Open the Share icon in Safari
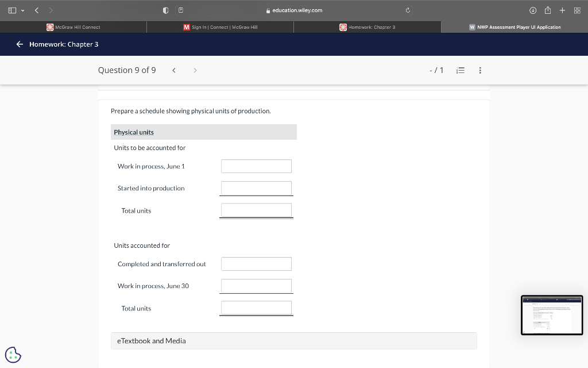588x368 pixels. click(x=547, y=10)
